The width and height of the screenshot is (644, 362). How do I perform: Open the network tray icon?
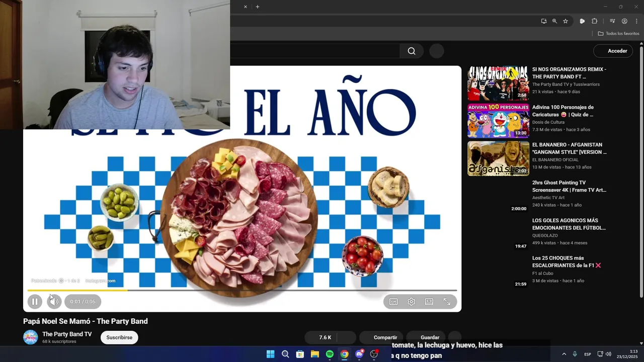tap(600, 354)
